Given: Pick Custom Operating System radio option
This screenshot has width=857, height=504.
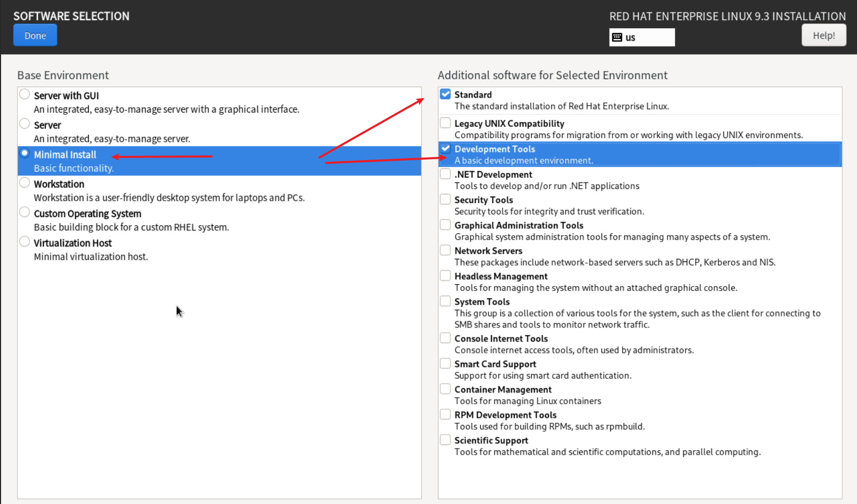Looking at the screenshot, I should click(25, 212).
